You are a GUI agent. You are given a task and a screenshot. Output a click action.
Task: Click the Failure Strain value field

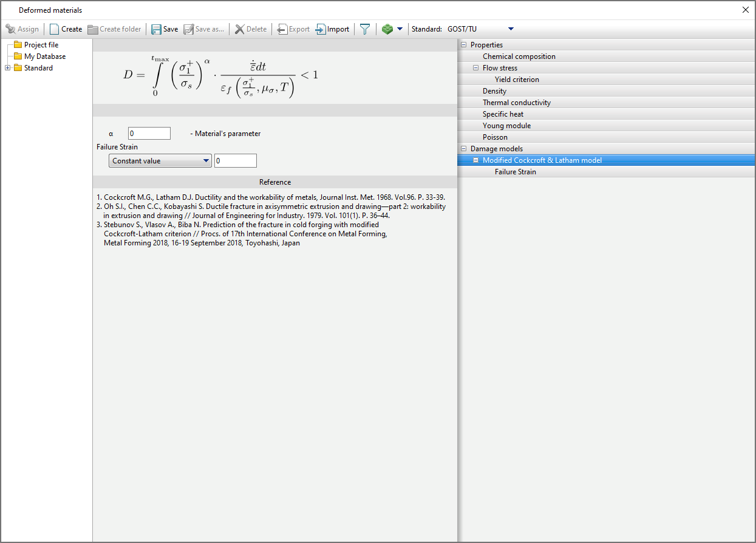tap(235, 161)
